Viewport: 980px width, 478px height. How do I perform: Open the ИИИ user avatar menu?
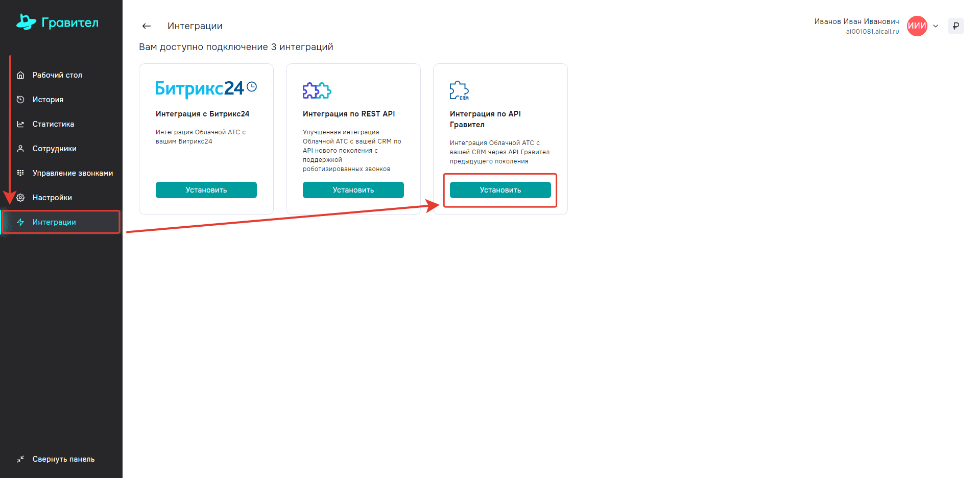pos(917,26)
